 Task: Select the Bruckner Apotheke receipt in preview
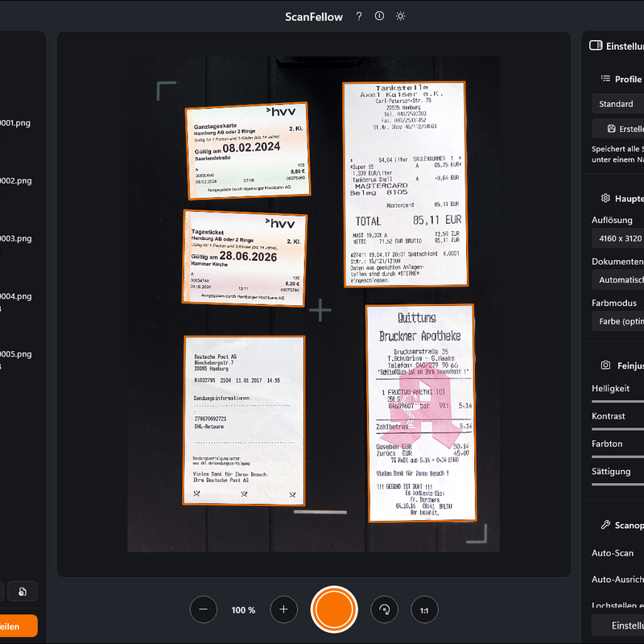point(421,413)
